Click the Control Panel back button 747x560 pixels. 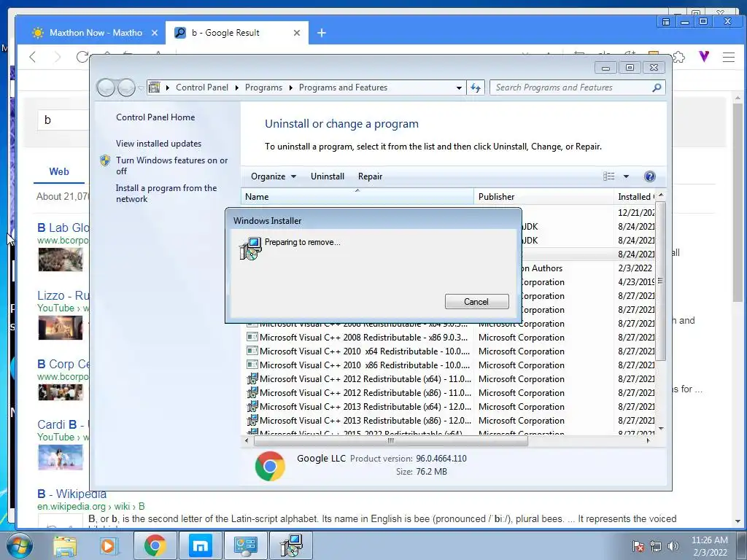[x=107, y=87]
